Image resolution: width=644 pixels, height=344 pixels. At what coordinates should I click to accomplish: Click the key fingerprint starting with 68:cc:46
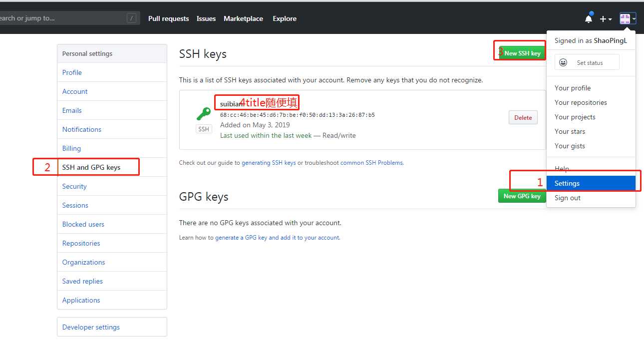coord(298,115)
